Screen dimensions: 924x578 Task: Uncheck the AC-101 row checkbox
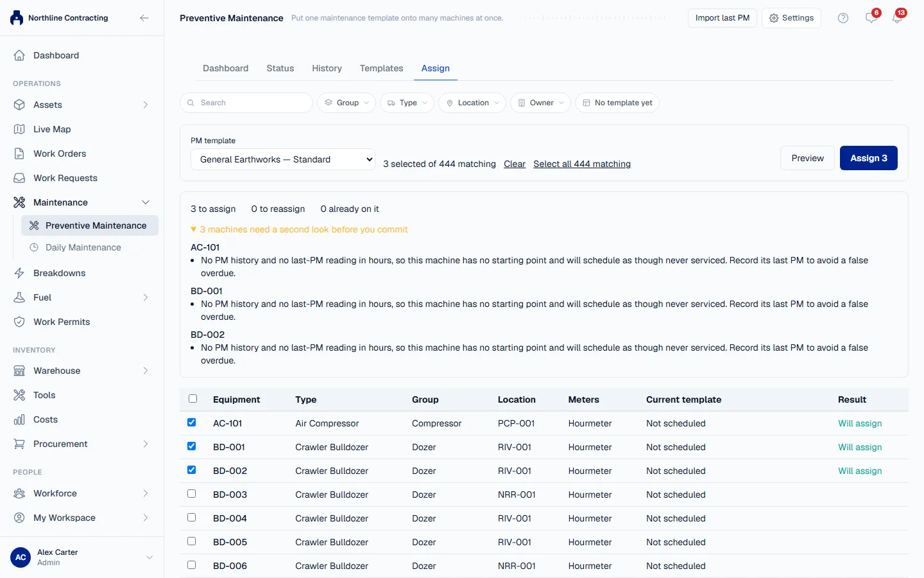tap(191, 423)
